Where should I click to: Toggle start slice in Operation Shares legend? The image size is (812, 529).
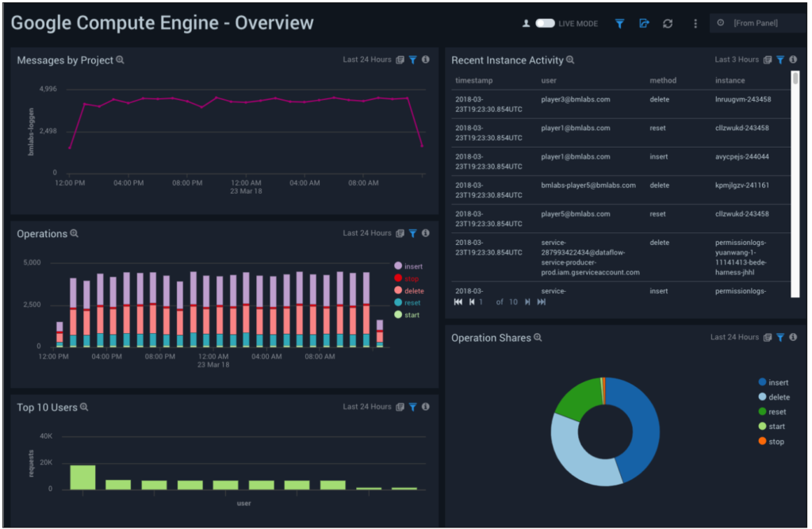pyautogui.click(x=772, y=427)
